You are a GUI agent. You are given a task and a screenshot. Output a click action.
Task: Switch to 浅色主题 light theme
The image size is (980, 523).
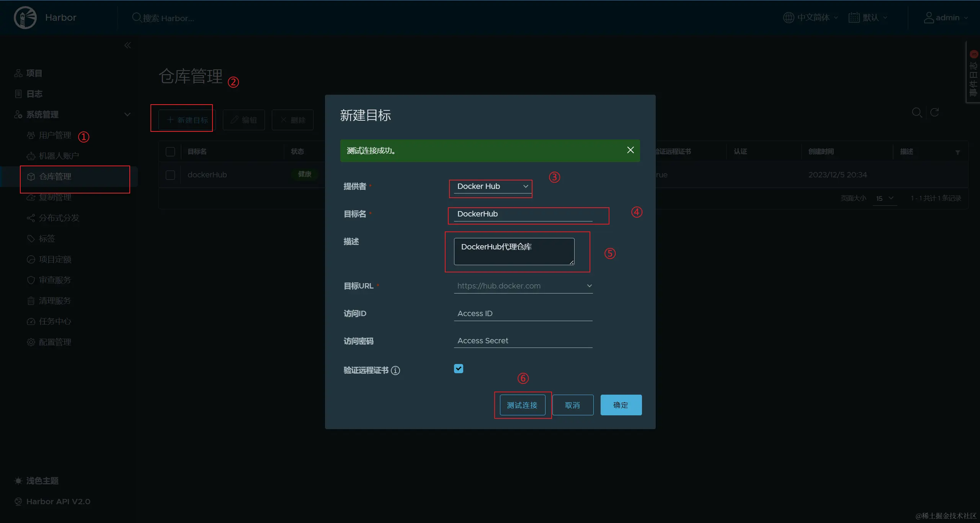42,481
